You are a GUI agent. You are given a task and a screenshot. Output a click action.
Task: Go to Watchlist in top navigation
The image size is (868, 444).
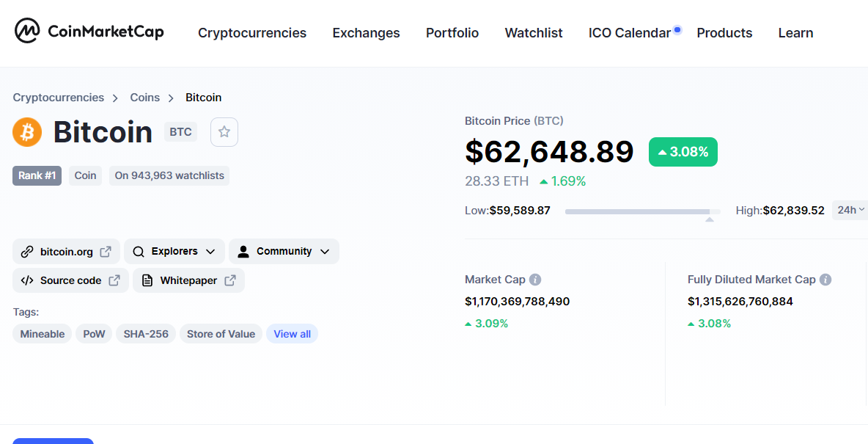[534, 33]
